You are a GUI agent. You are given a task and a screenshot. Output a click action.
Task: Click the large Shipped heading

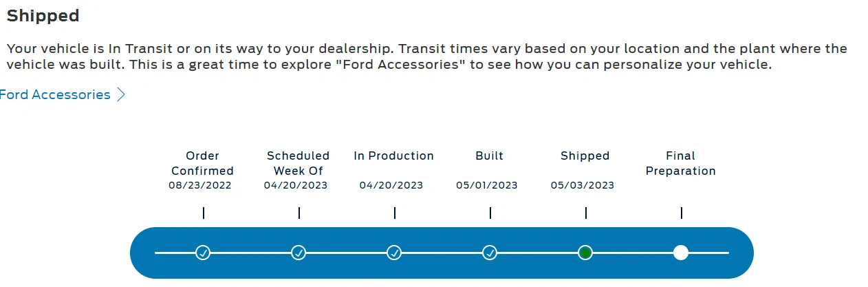pyautogui.click(x=43, y=15)
